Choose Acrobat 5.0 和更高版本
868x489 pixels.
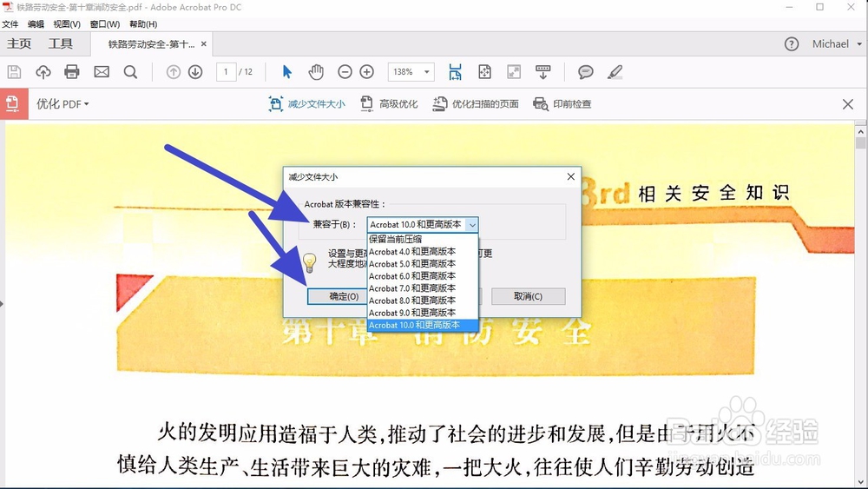[x=423, y=263]
